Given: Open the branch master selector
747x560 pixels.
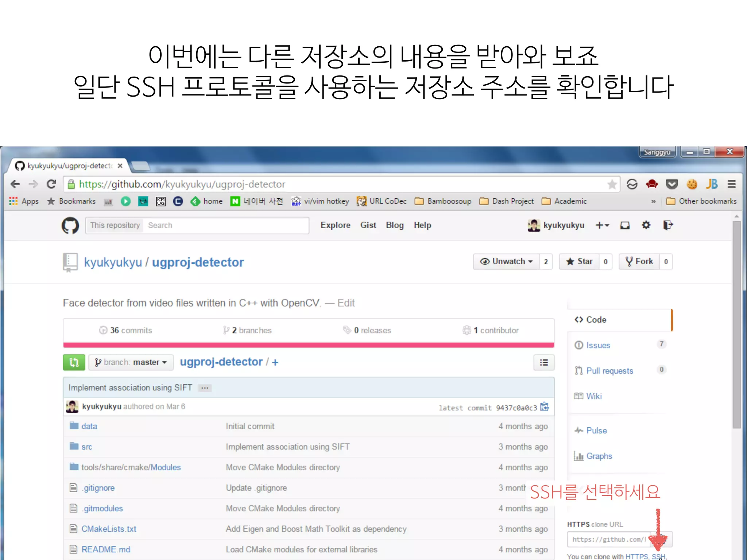Looking at the screenshot, I should (131, 362).
